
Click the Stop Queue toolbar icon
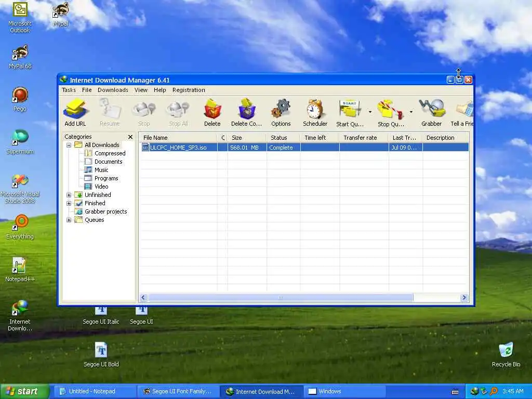tap(391, 113)
